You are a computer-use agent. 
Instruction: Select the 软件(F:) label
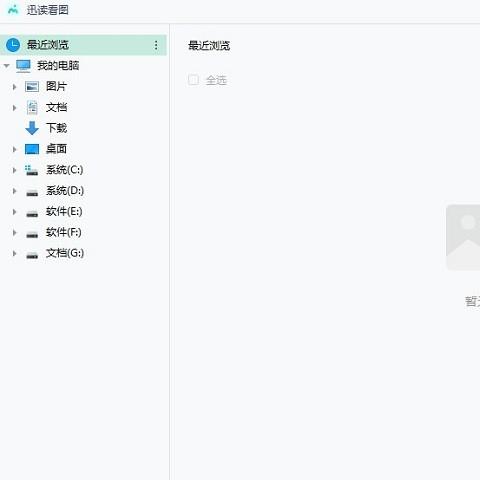tap(64, 232)
